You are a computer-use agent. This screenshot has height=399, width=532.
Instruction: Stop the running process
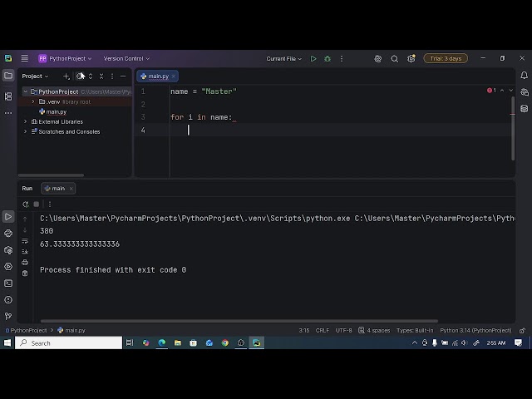37,204
